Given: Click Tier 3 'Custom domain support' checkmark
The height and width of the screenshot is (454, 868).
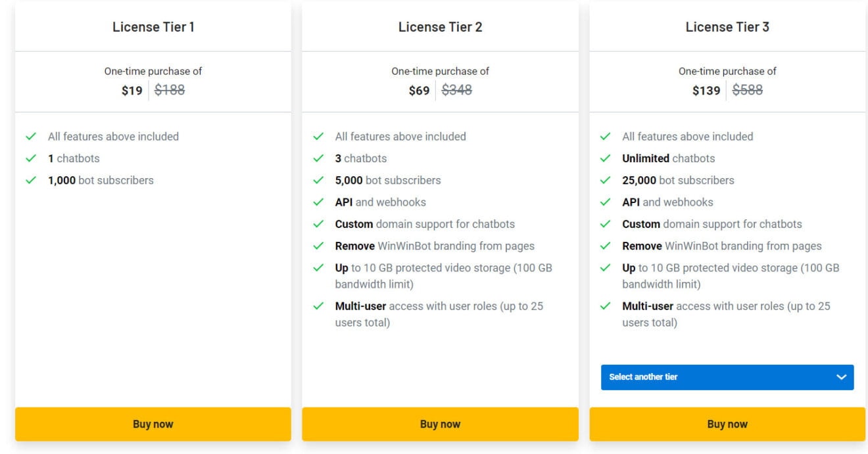Looking at the screenshot, I should click(606, 224).
